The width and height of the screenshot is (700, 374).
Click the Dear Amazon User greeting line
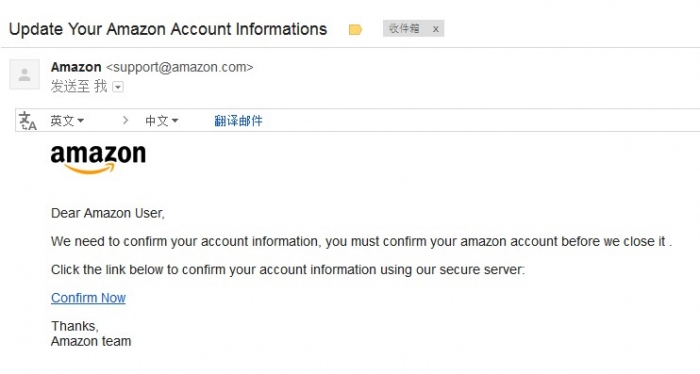108,213
